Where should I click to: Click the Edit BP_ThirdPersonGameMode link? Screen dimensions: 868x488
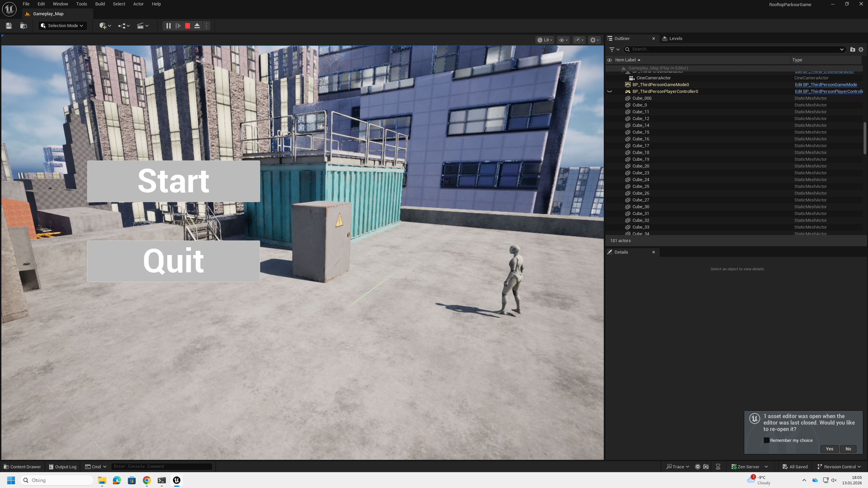point(826,85)
